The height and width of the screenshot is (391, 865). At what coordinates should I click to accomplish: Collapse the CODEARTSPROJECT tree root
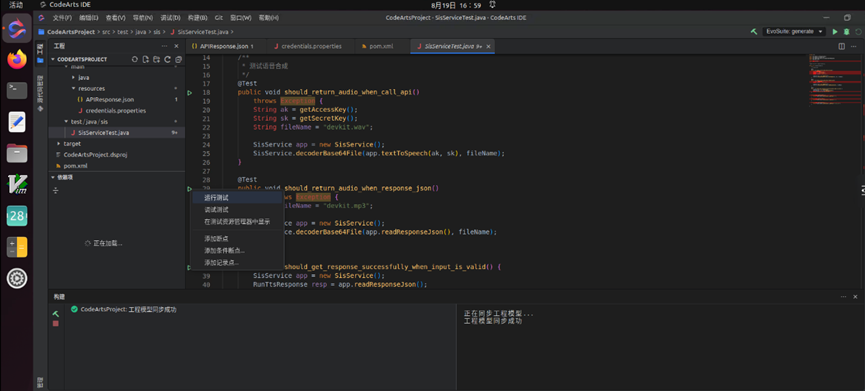[53, 59]
